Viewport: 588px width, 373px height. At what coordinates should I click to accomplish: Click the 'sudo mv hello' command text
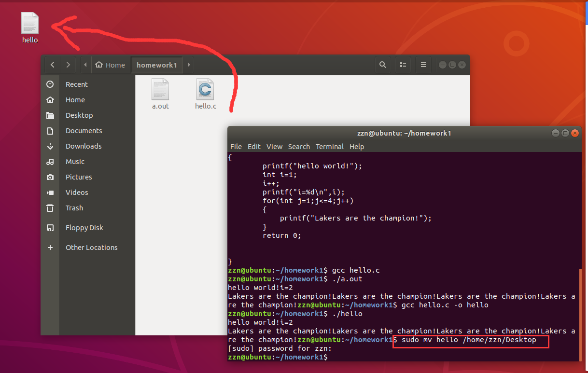(430, 340)
